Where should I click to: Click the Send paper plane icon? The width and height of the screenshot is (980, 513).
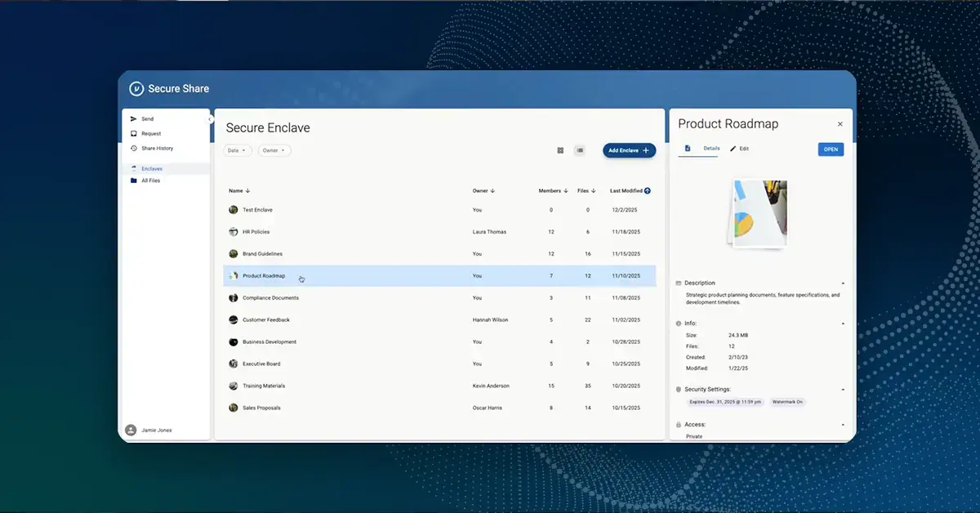tap(134, 119)
